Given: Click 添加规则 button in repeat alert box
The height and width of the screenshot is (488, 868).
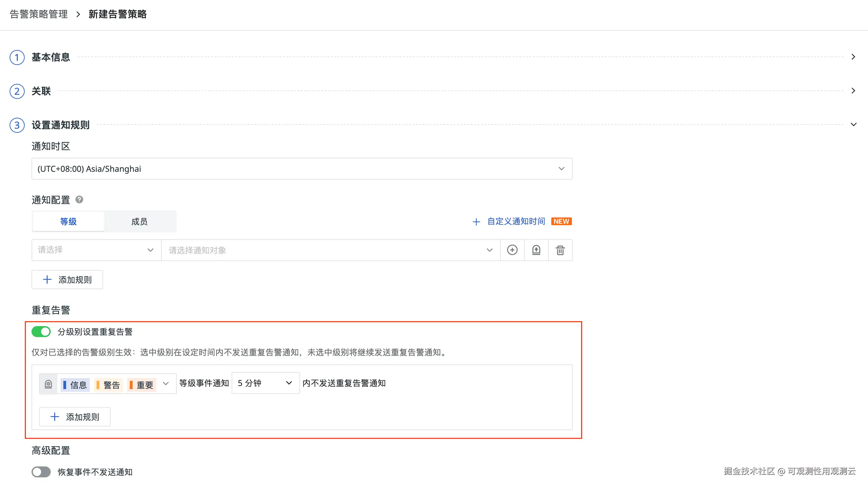Looking at the screenshot, I should [75, 417].
